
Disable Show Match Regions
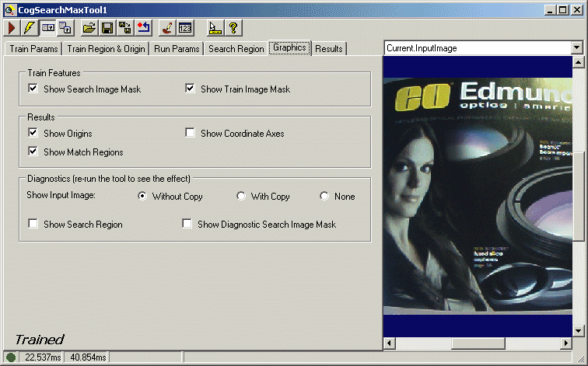[33, 152]
